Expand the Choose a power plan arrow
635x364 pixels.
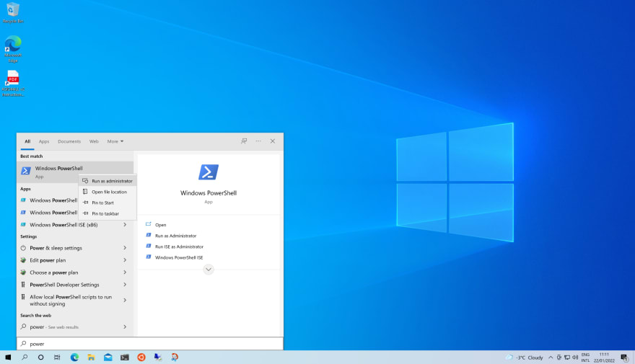tap(125, 272)
